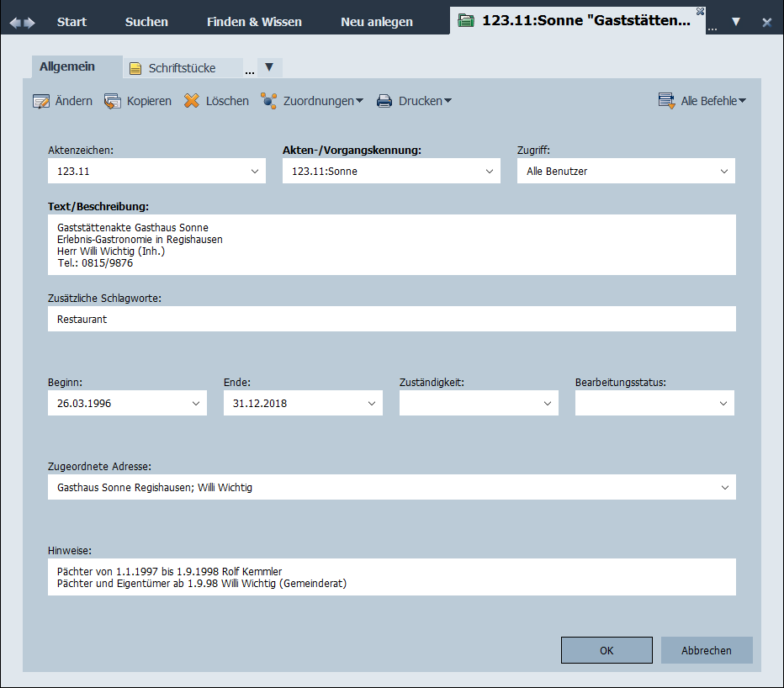Screen dimensions: 784x688
Task: Open the Alle Befehle command list
Action: (x=703, y=101)
